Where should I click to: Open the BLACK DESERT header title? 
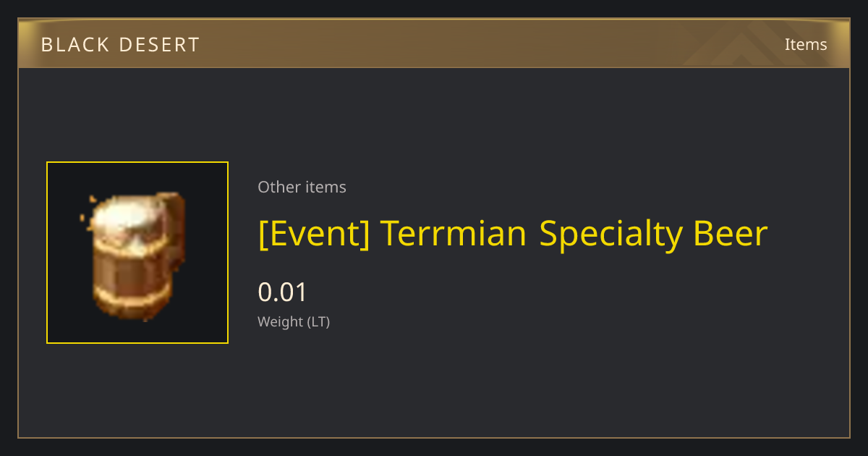(120, 45)
